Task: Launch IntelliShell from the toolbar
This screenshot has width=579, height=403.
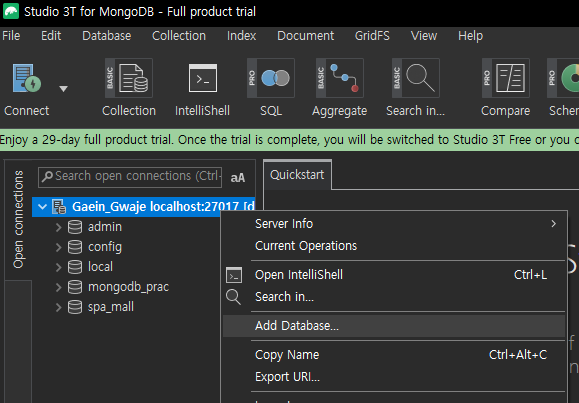Action: [203, 78]
